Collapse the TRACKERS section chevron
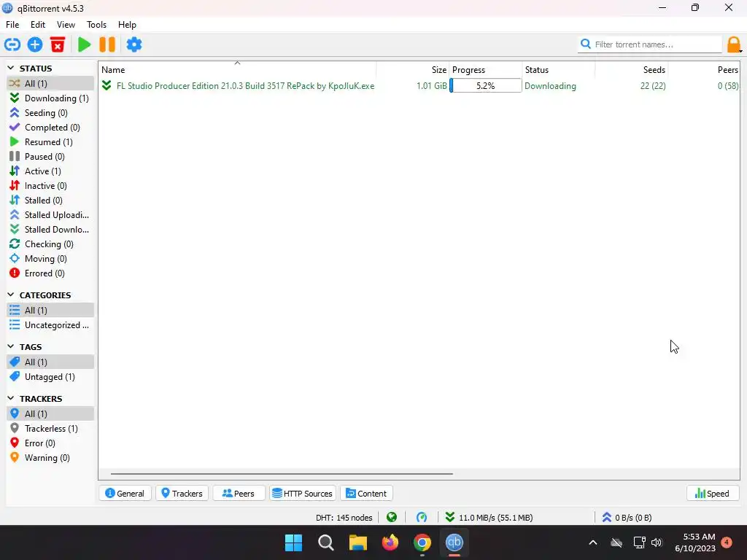 click(11, 398)
